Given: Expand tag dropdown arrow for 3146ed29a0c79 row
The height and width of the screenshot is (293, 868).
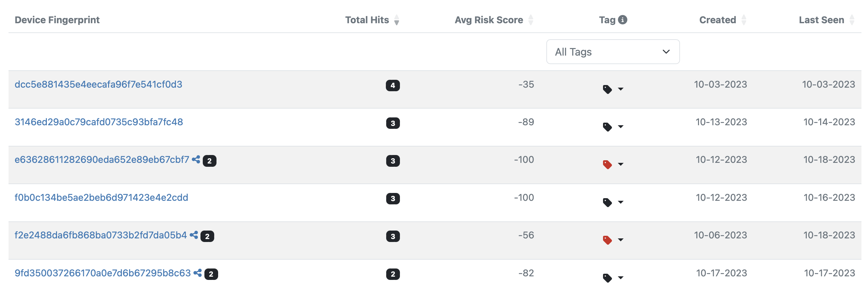Looking at the screenshot, I should 620,127.
